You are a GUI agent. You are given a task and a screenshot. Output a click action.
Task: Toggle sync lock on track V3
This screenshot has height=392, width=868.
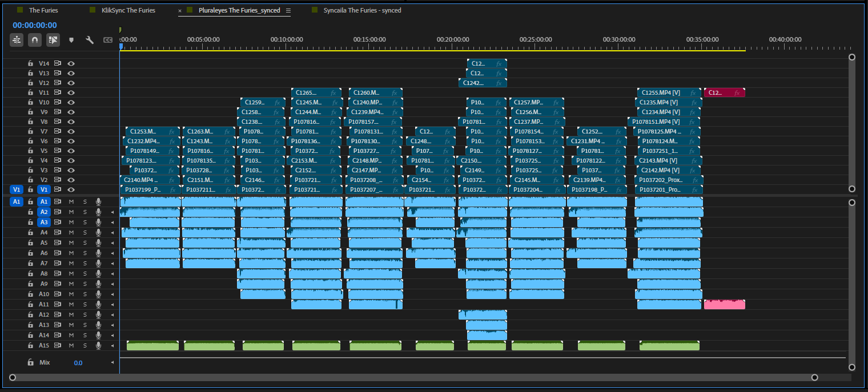58,170
